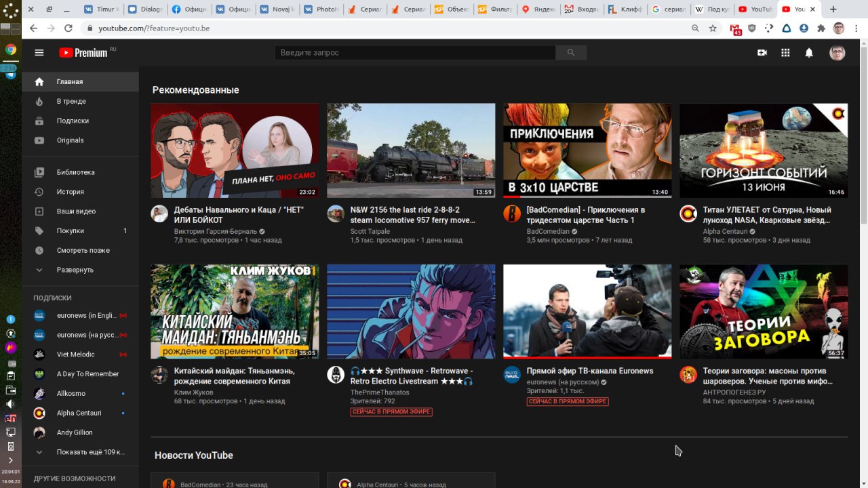Screen dimensions: 868x488
Task: Click the YouTube Premium logo
Action: [83, 53]
